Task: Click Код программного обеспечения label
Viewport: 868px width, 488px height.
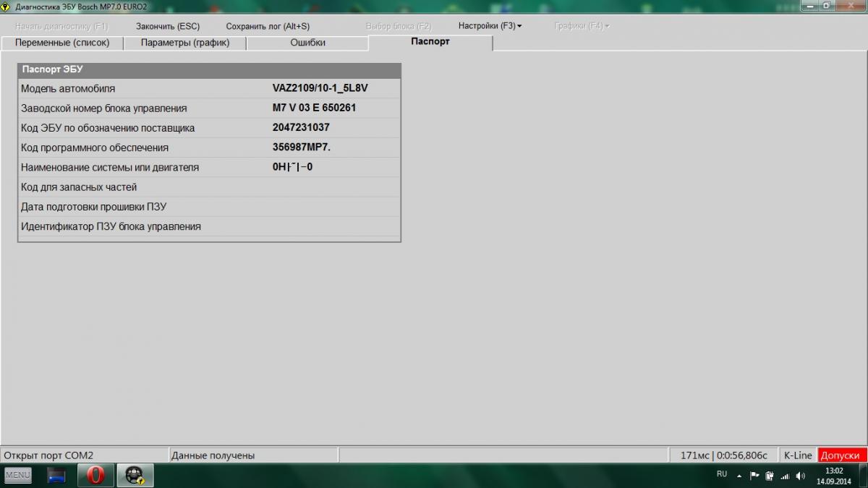Action: tap(95, 147)
